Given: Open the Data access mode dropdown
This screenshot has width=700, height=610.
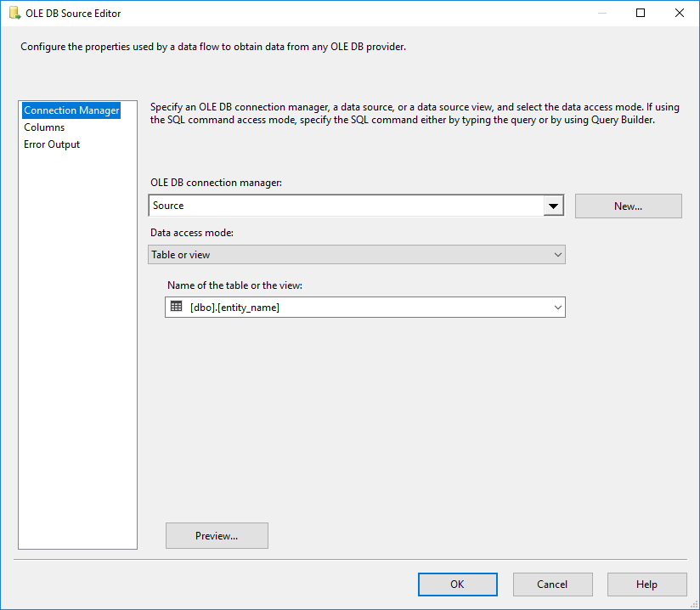Looking at the screenshot, I should pyautogui.click(x=357, y=255).
